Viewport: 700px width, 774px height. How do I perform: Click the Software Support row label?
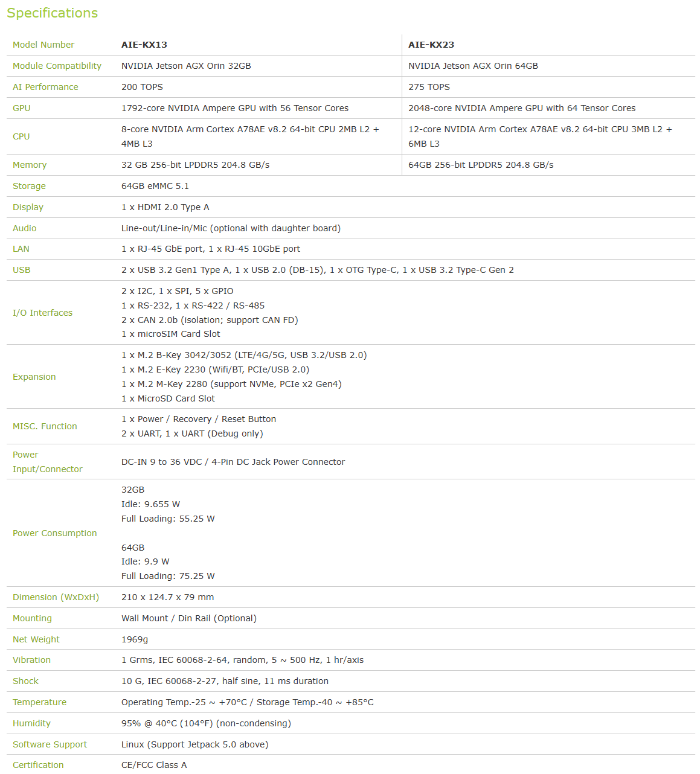click(50, 744)
